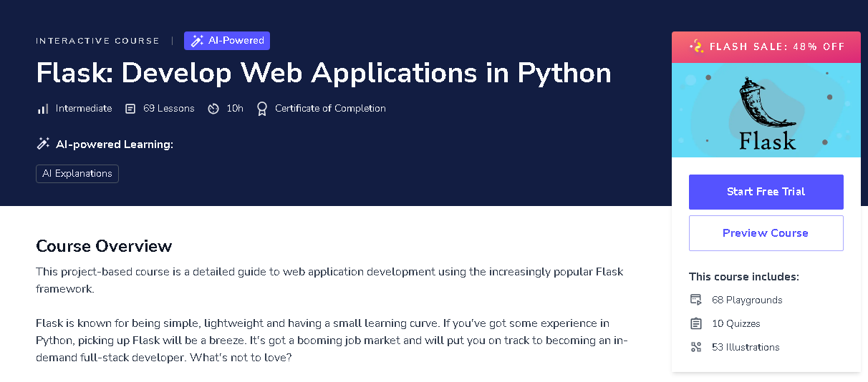Click the magic wand icon in AI-Powered badge
This screenshot has width=868, height=382.
pos(197,41)
